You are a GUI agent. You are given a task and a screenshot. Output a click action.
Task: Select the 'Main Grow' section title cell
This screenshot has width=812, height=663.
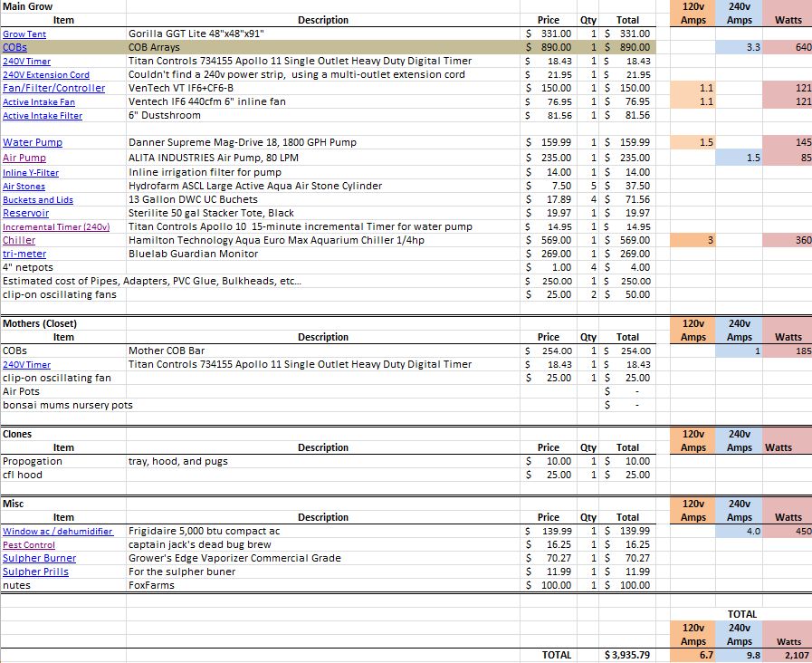(x=63, y=6)
